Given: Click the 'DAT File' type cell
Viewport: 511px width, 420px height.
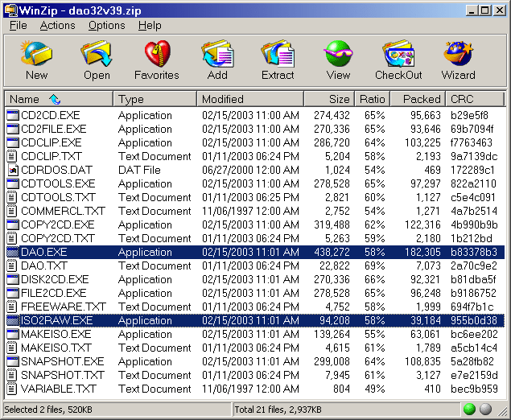Looking at the screenshot, I should 139,170.
